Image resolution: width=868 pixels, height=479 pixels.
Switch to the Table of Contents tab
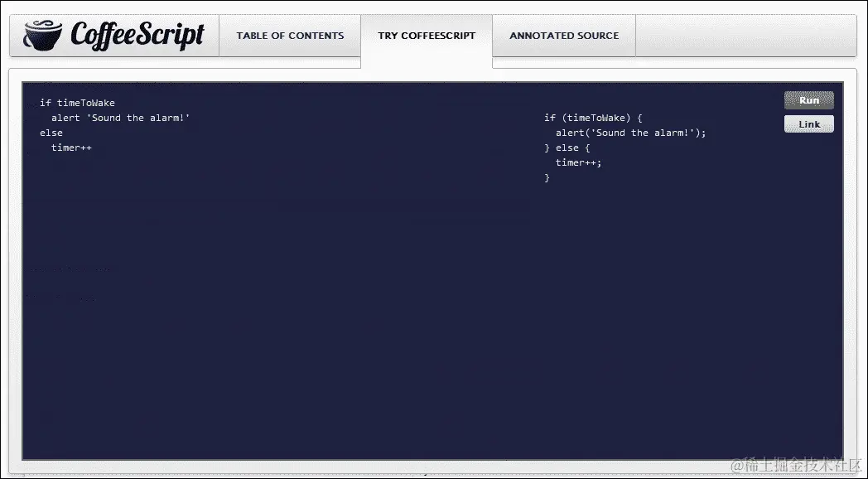tap(290, 36)
